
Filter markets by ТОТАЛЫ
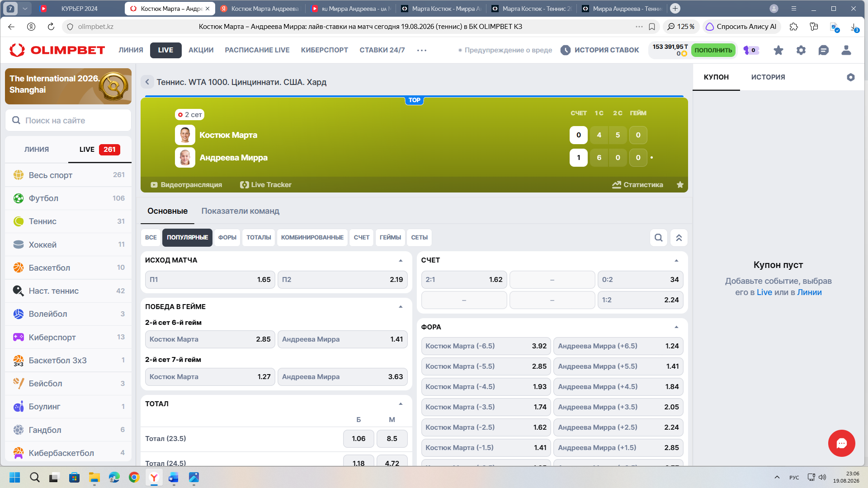pos(259,238)
